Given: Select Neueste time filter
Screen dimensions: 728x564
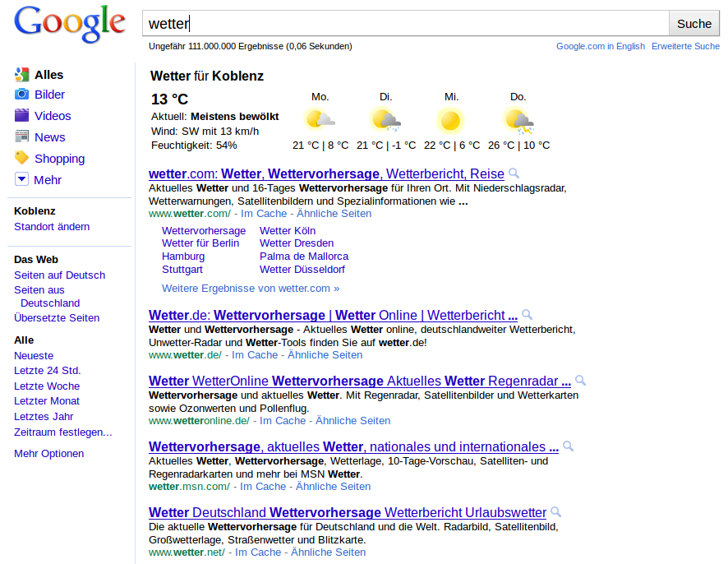Looking at the screenshot, I should 34,356.
